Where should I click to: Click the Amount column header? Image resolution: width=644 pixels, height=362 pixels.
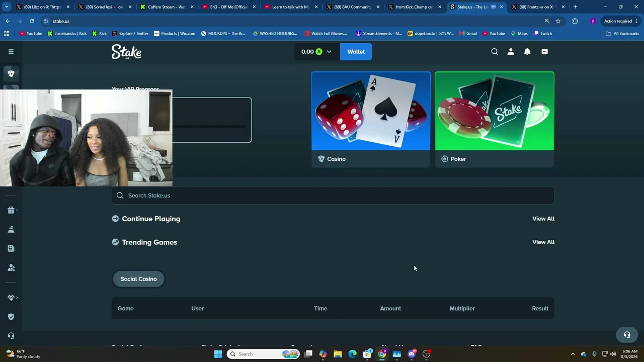pos(390,309)
